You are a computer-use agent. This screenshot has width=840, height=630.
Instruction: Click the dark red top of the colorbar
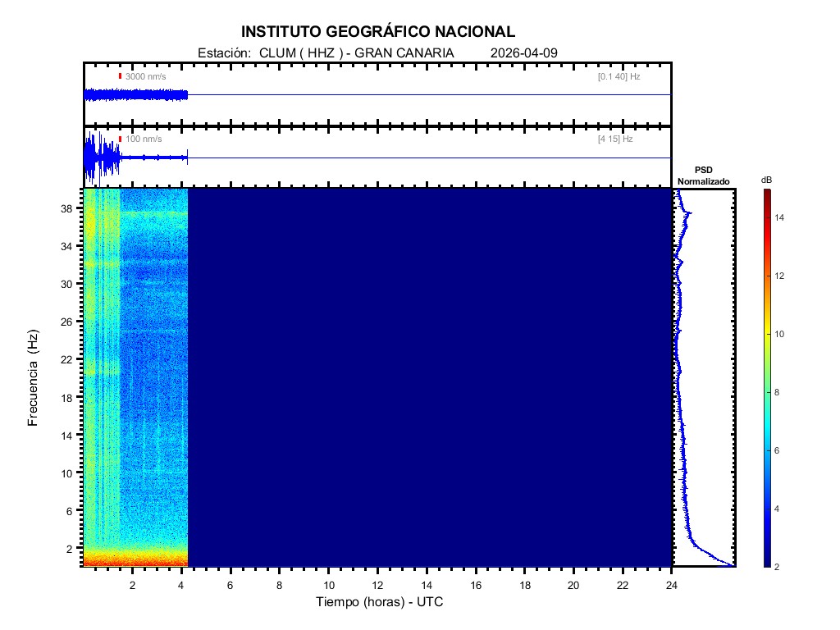pos(765,192)
